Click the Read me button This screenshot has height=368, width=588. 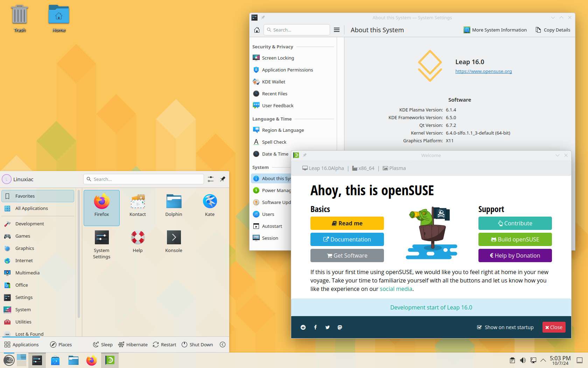pos(347,223)
